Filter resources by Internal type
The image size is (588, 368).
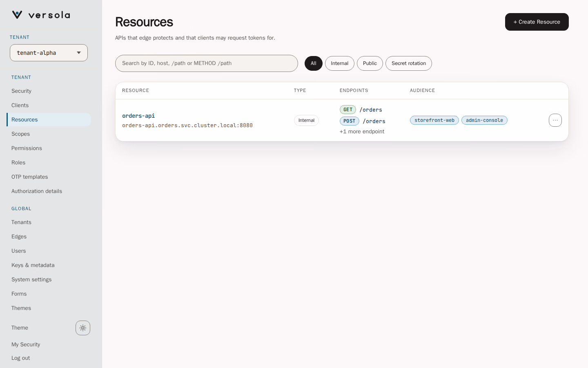[x=340, y=63]
